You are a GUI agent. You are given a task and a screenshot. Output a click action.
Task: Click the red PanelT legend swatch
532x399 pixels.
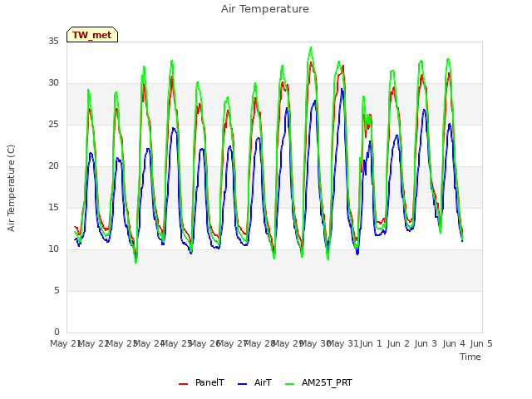click(x=183, y=384)
